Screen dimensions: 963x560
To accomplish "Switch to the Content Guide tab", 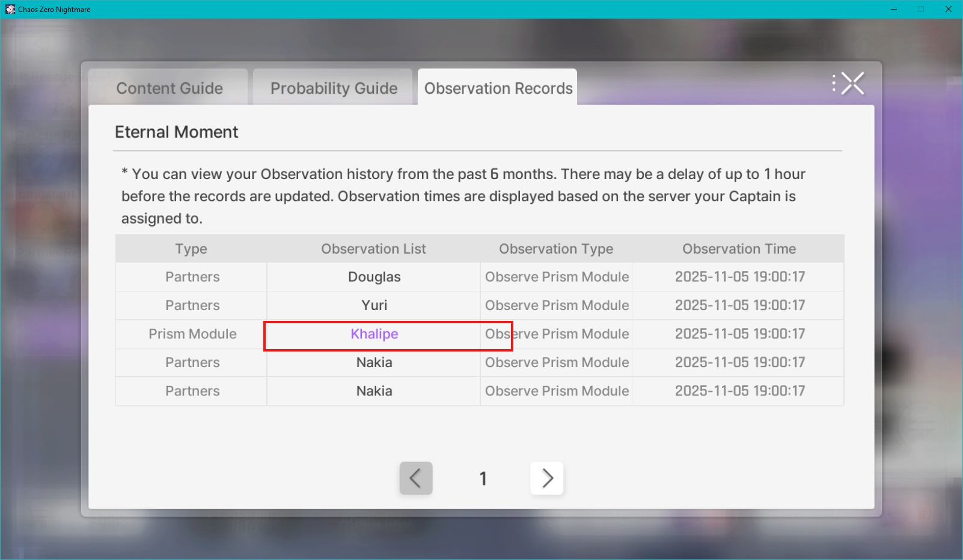I will coord(169,88).
